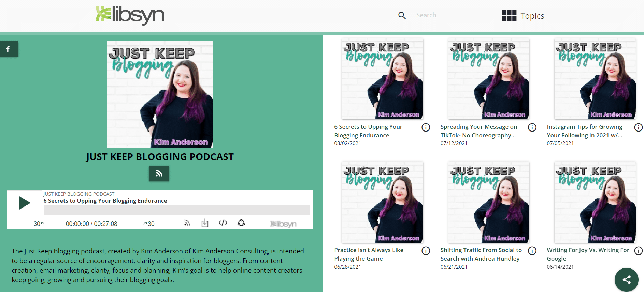Download the current episode

tap(205, 223)
